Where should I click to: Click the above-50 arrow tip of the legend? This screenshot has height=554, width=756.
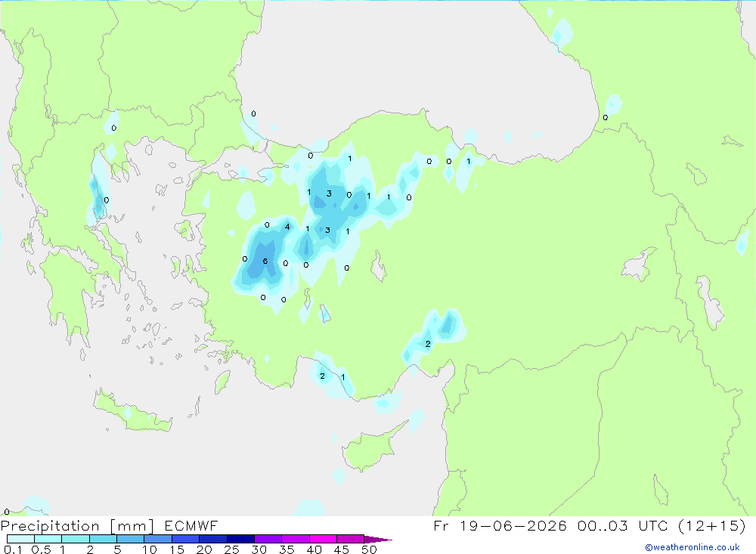[378, 540]
